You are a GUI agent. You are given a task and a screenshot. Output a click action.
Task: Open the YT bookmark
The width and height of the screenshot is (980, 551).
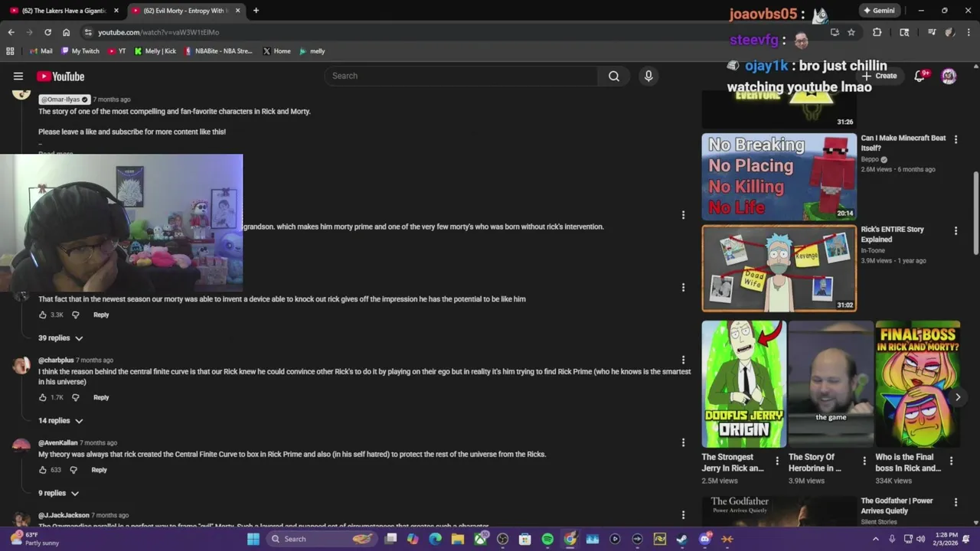117,51
